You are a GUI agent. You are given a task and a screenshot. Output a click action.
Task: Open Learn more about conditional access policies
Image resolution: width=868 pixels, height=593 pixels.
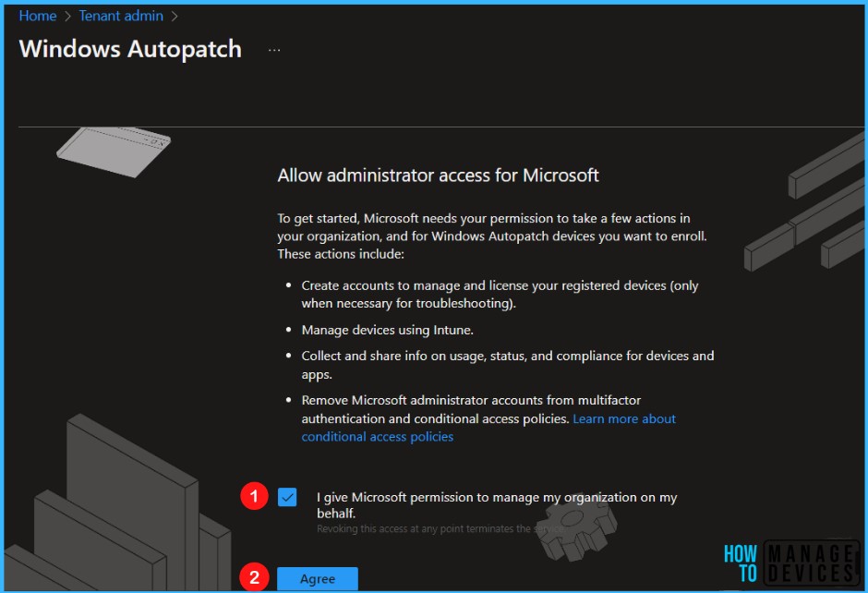(x=488, y=428)
